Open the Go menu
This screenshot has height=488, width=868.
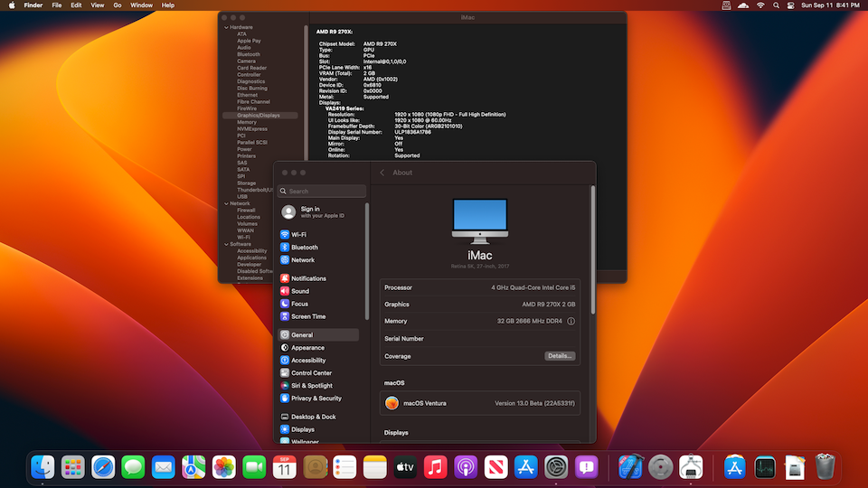(x=118, y=5)
